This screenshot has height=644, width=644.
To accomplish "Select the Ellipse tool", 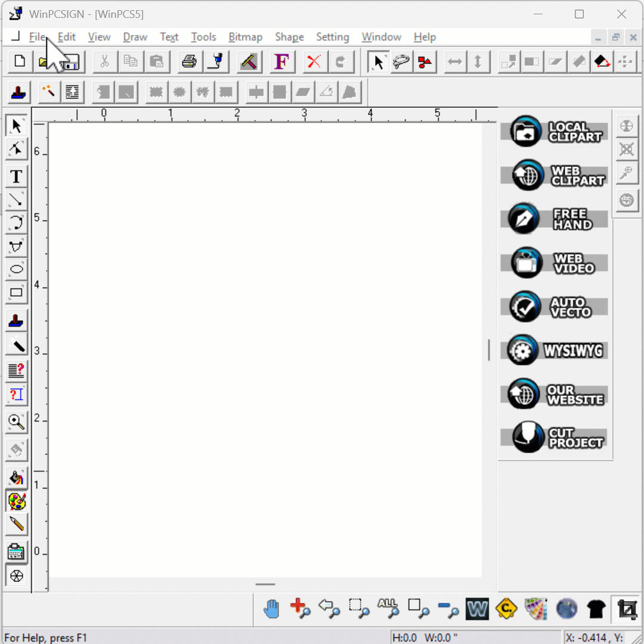I will pyautogui.click(x=17, y=270).
